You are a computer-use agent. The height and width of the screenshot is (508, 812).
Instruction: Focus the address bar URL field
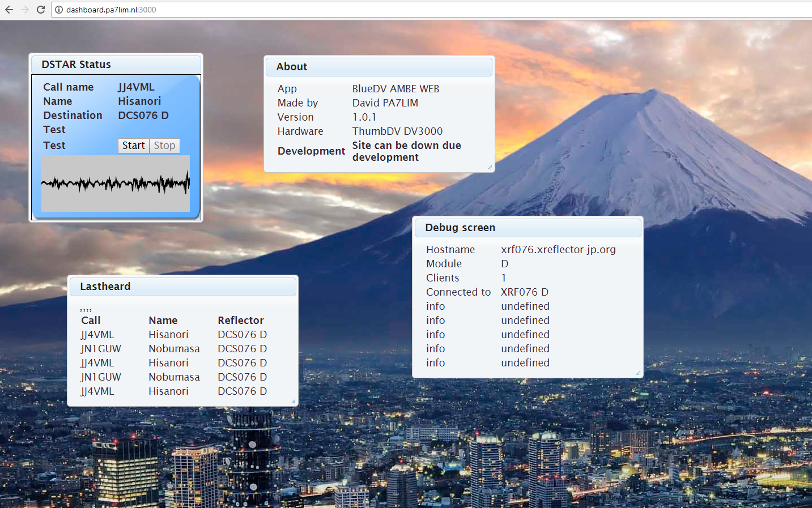[340, 10]
